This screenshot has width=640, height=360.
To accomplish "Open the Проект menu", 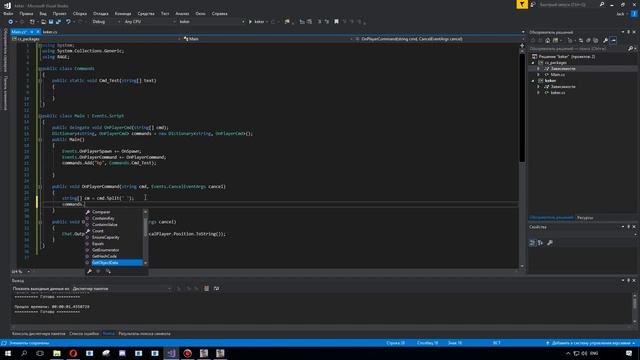I will (x=59, y=13).
